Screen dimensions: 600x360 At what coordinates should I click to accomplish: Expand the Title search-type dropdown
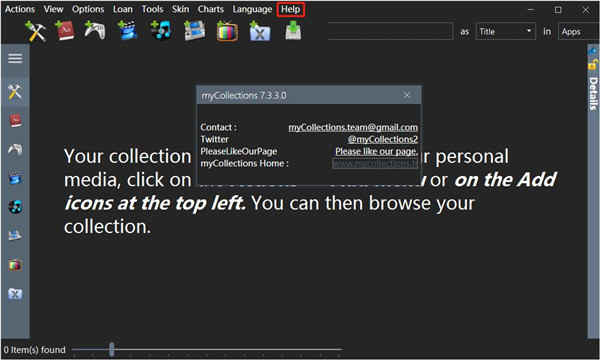[505, 31]
